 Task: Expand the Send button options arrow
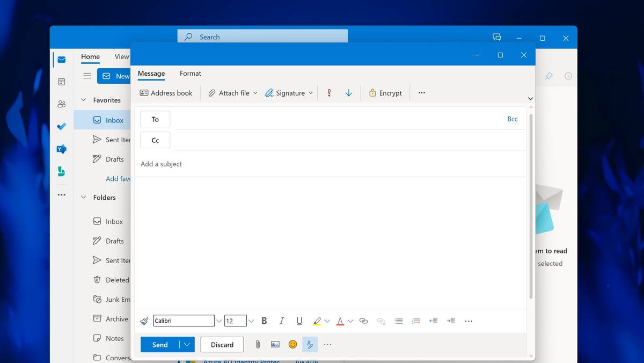(x=186, y=344)
